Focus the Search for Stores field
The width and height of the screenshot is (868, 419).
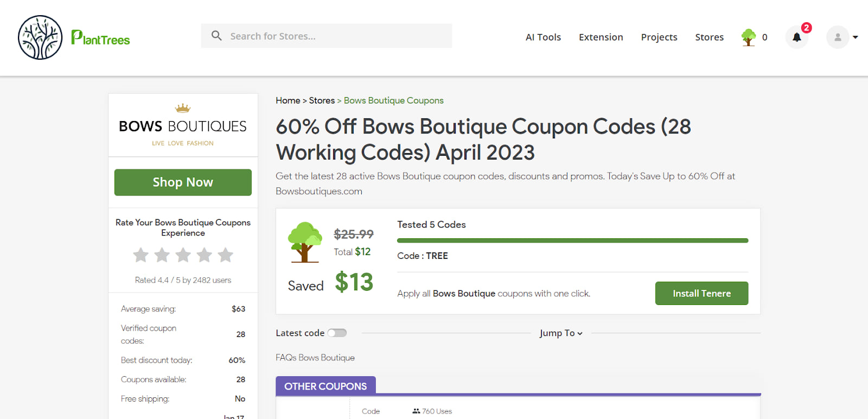point(326,36)
